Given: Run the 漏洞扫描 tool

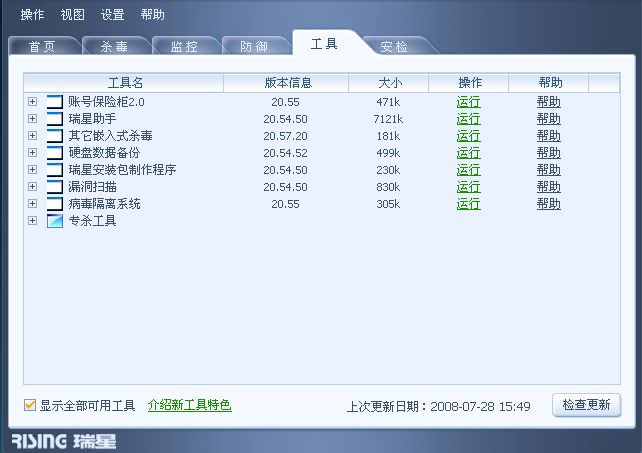Looking at the screenshot, I should (x=468, y=187).
